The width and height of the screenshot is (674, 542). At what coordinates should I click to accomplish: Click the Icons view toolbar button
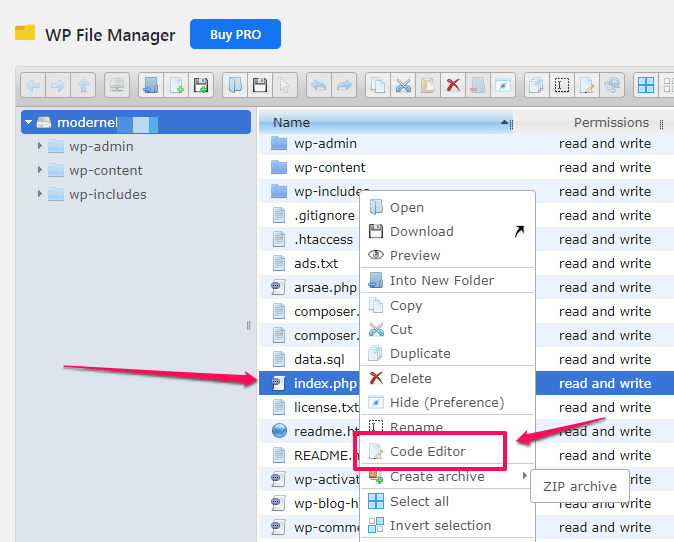click(646, 85)
